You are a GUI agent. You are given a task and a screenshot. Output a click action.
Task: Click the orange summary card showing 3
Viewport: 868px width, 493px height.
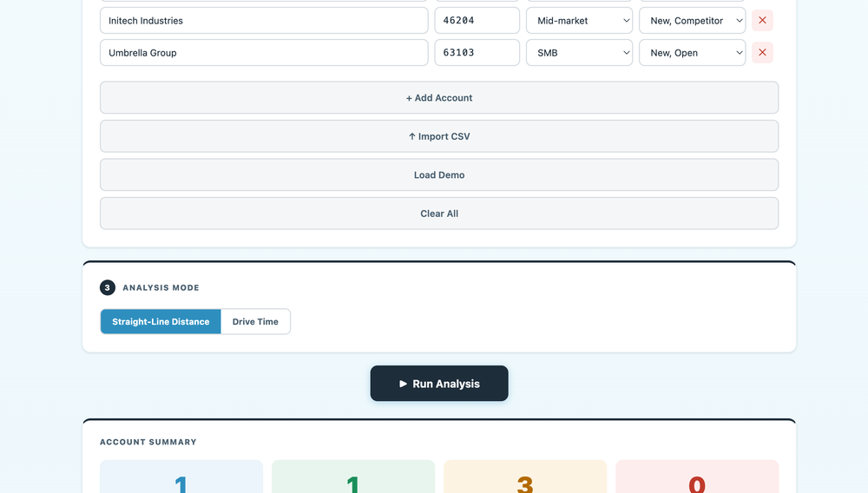coord(525,477)
